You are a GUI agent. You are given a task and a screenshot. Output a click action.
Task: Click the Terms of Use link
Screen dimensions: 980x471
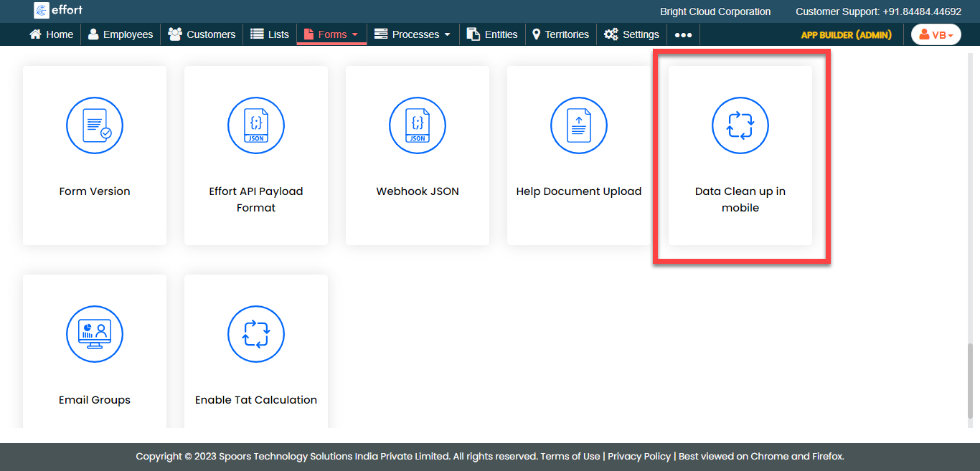point(570,456)
